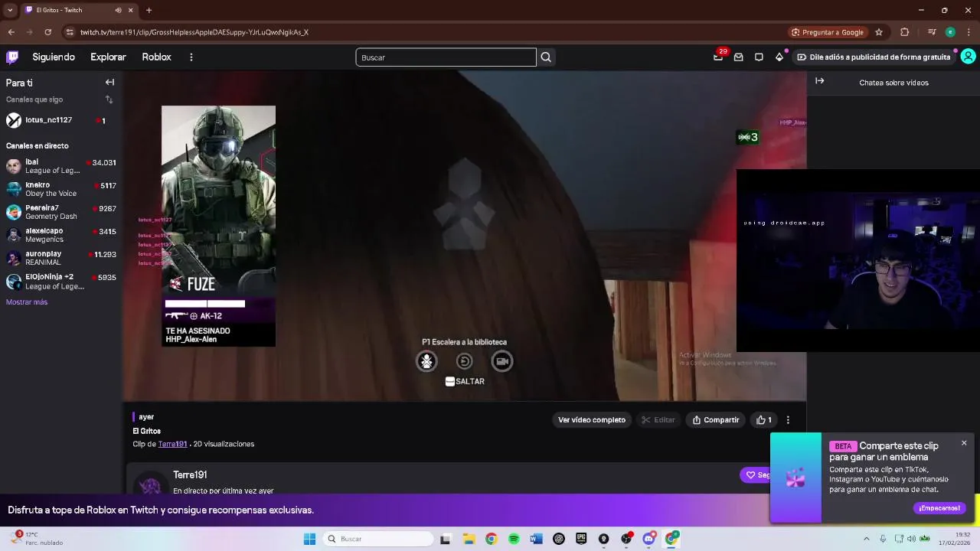Open Chrome profile avatar
This screenshot has height=551, width=980.
pos(950,32)
